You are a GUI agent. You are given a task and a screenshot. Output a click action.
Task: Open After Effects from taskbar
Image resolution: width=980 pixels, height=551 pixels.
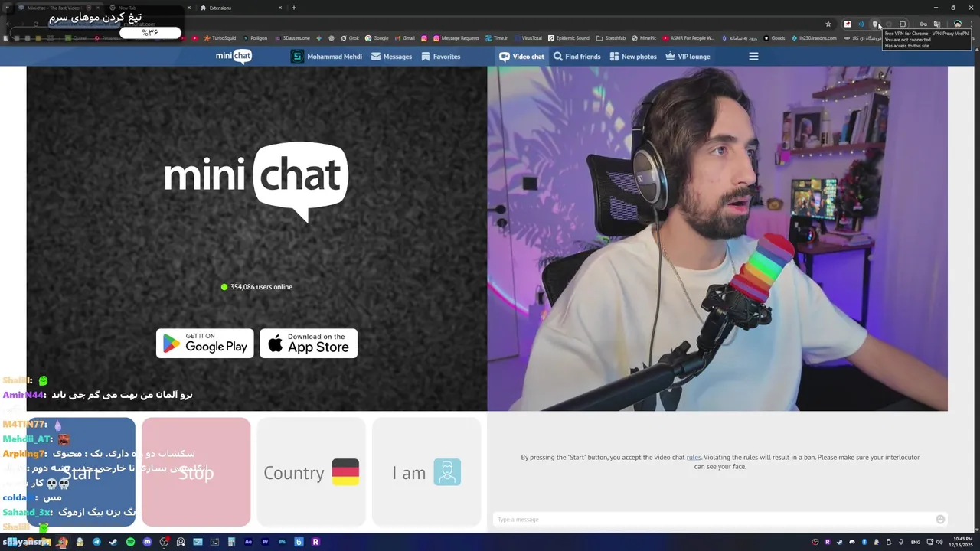[248, 542]
